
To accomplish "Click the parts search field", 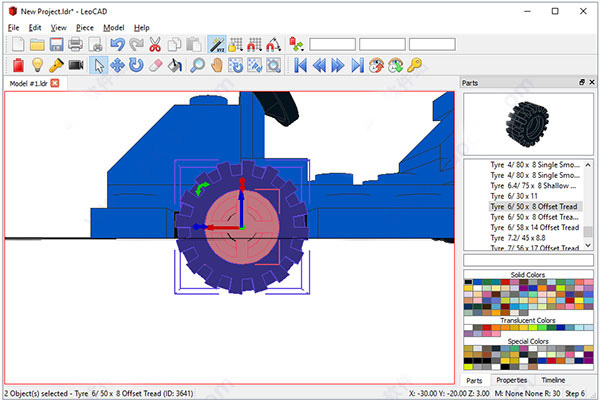I will (x=527, y=259).
